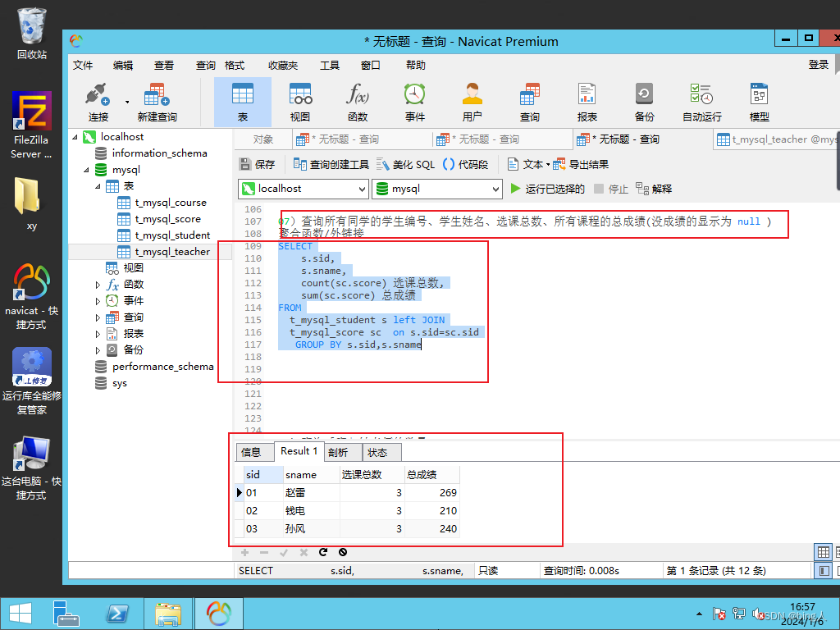Open the 连接 dropdown arrow
Image resolution: width=840 pixels, height=630 pixels.
click(x=127, y=102)
